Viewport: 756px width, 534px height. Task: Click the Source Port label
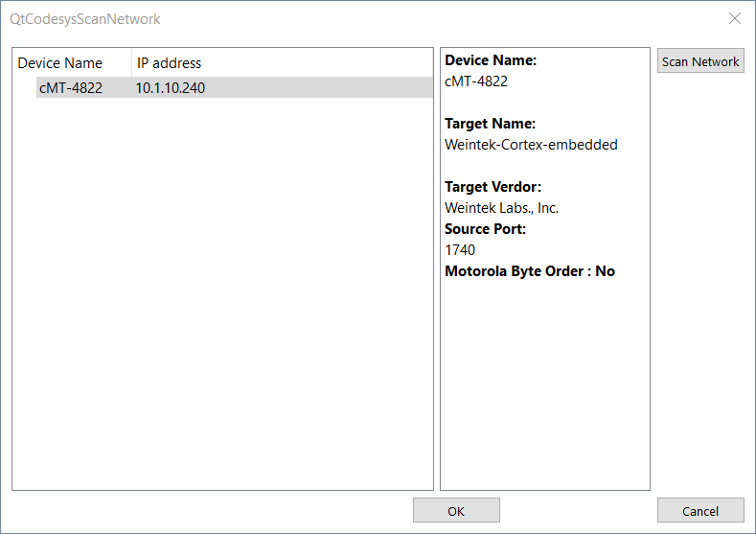click(485, 229)
